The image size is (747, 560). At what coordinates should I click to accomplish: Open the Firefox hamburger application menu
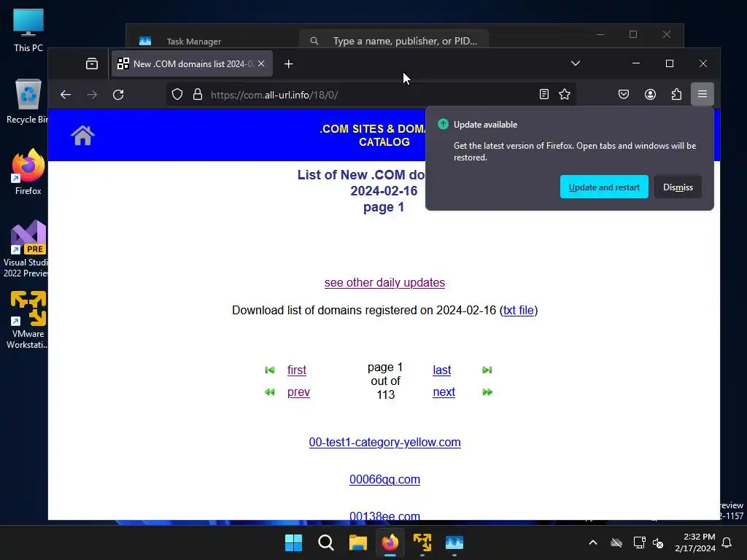point(703,94)
